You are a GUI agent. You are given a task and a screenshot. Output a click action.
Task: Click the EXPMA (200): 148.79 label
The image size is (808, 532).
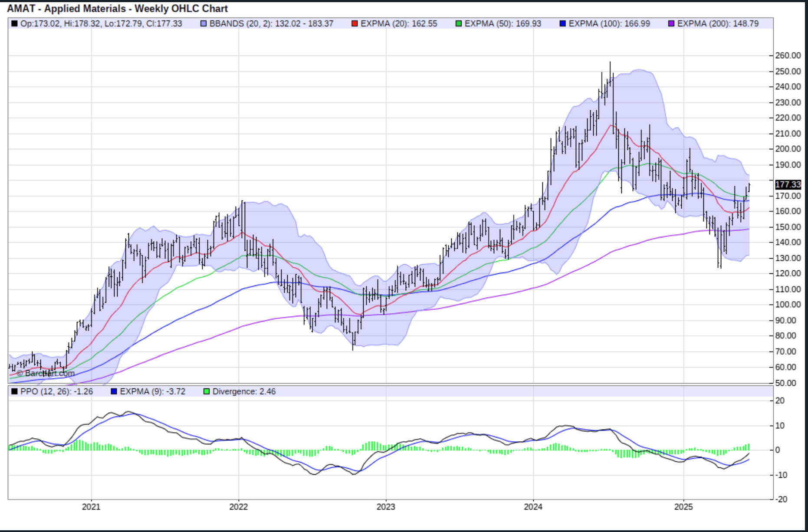718,23
